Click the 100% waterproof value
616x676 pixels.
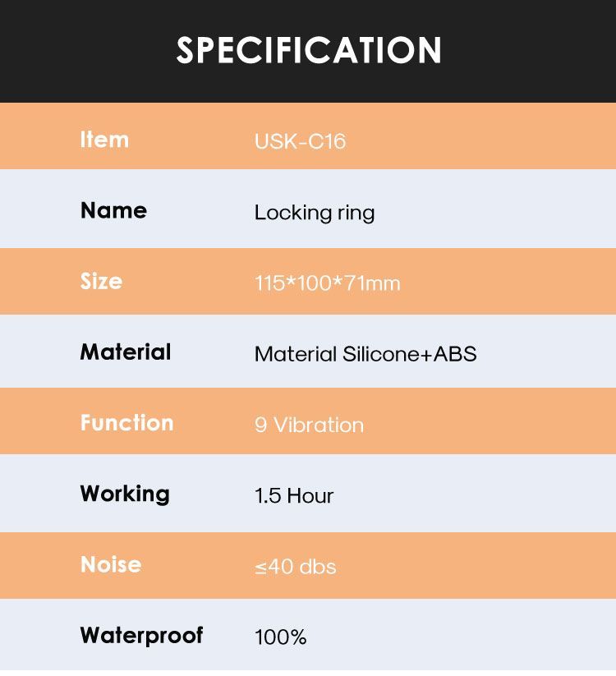280,637
